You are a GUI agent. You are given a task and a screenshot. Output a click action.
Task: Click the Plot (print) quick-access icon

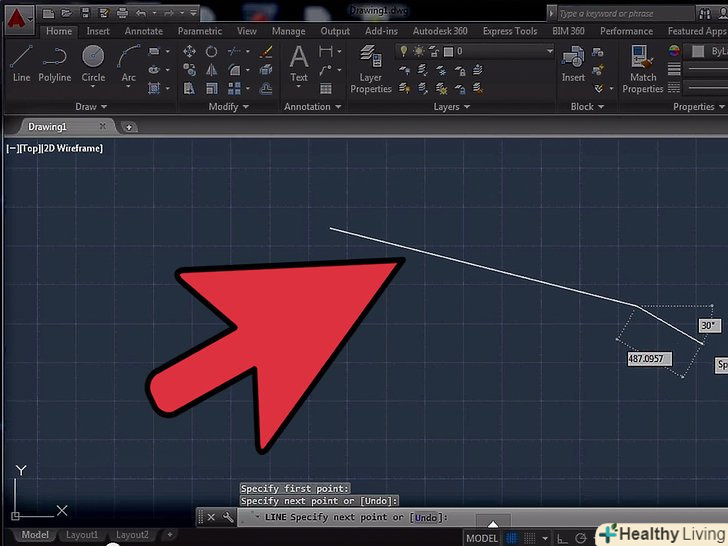(122, 13)
